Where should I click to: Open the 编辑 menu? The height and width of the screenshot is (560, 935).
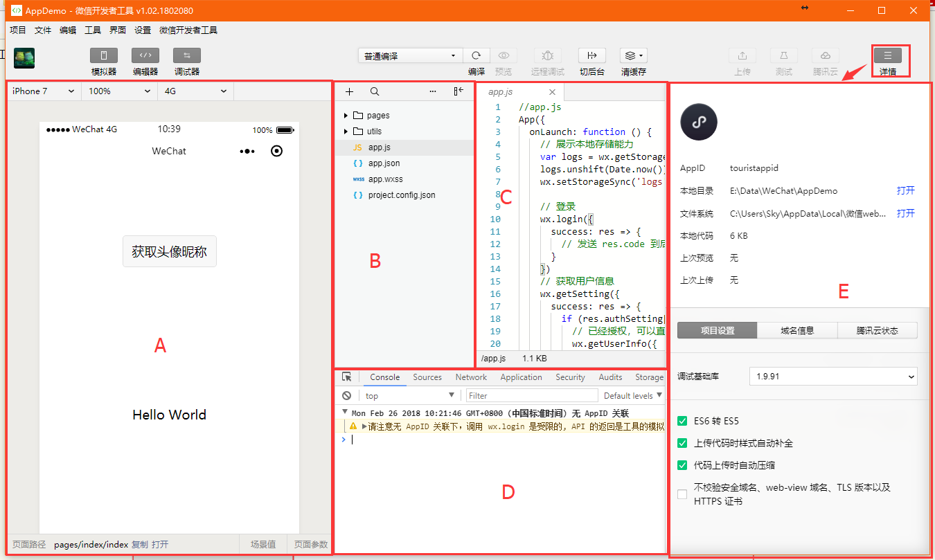pos(68,30)
